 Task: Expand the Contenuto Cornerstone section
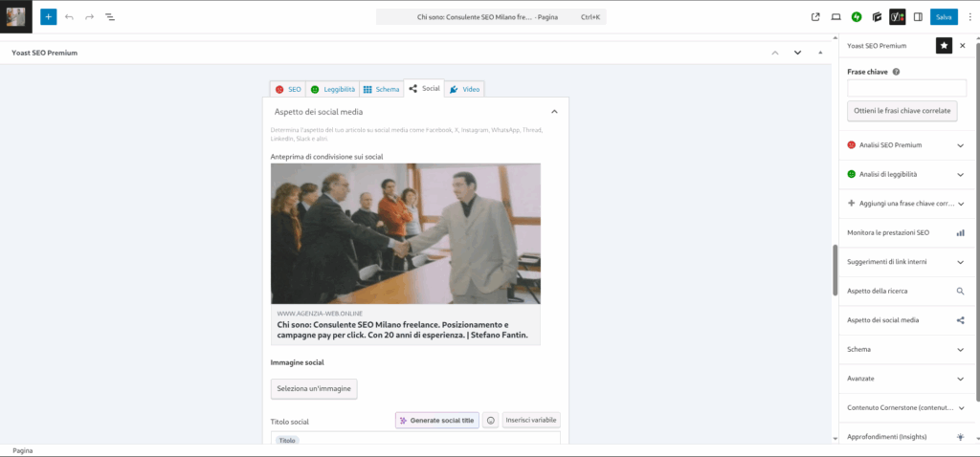906,407
